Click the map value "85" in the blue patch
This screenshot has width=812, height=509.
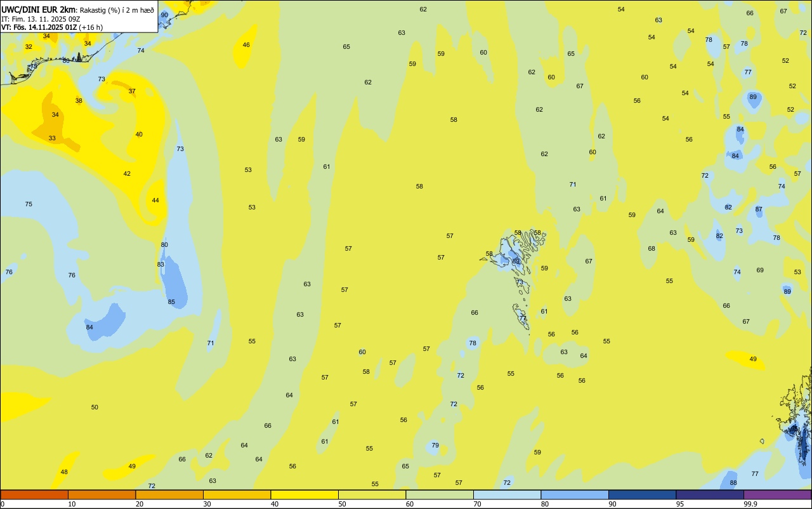(171, 302)
